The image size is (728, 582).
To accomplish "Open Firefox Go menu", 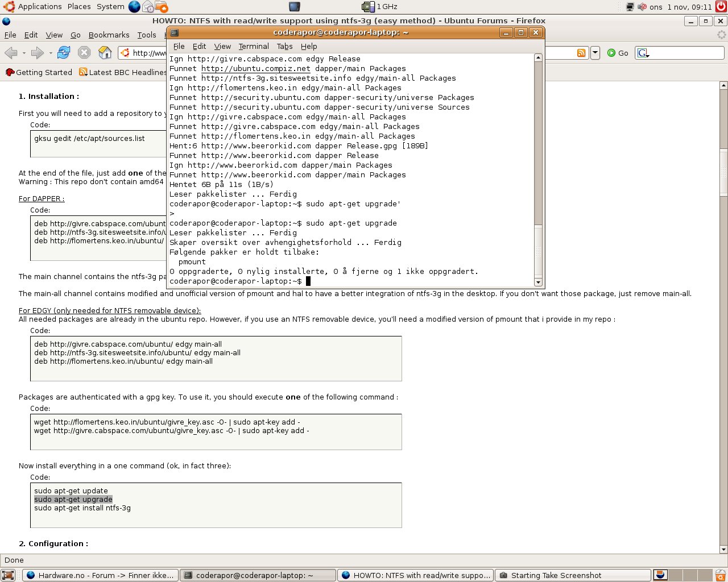I will tap(76, 35).
